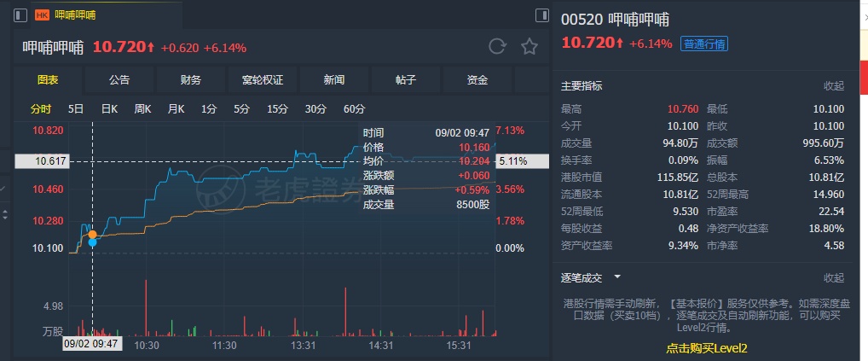Select the 日K chart period

pos(109,109)
